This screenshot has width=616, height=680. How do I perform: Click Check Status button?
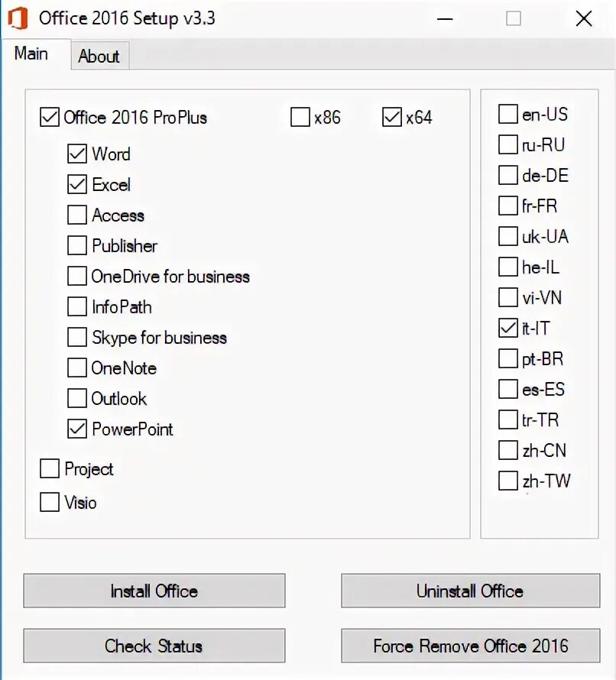154,646
